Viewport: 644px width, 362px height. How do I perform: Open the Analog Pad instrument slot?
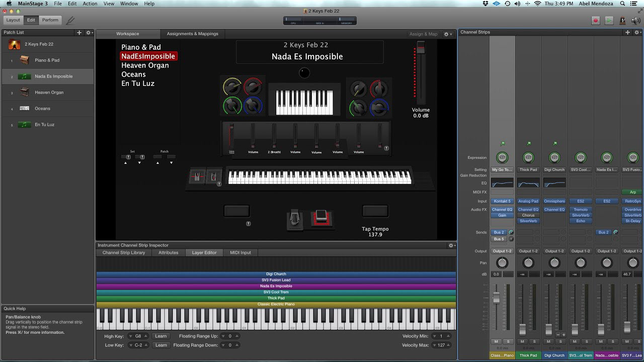pos(528,201)
